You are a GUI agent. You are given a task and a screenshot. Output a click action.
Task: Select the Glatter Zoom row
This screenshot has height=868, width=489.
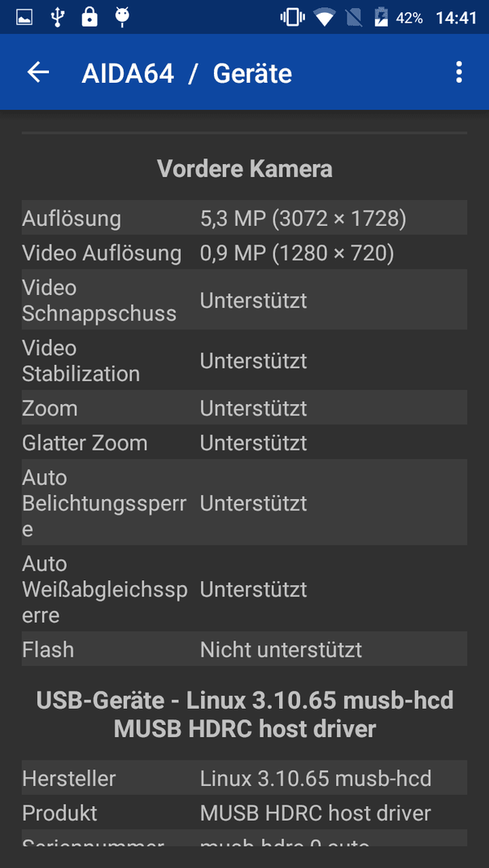pyautogui.click(x=244, y=443)
